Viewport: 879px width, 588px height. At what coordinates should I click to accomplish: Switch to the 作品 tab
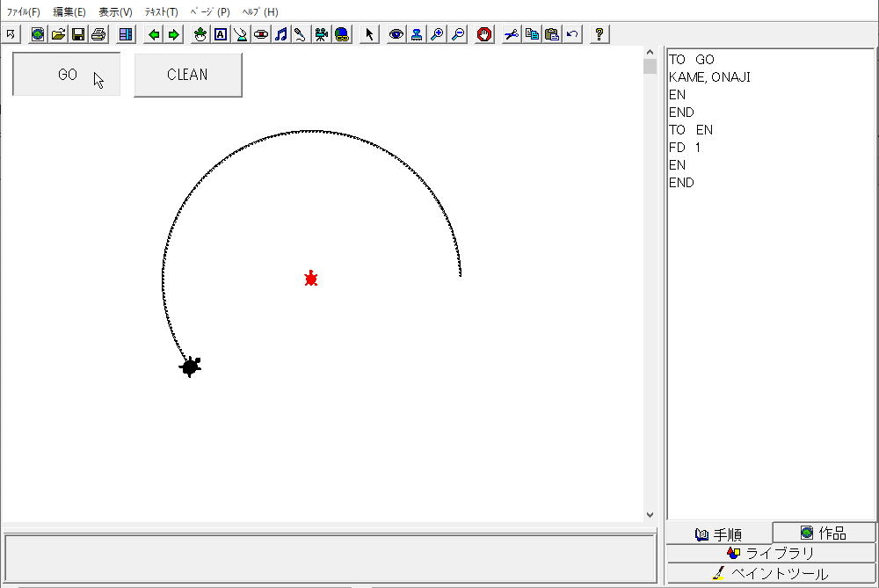(824, 533)
